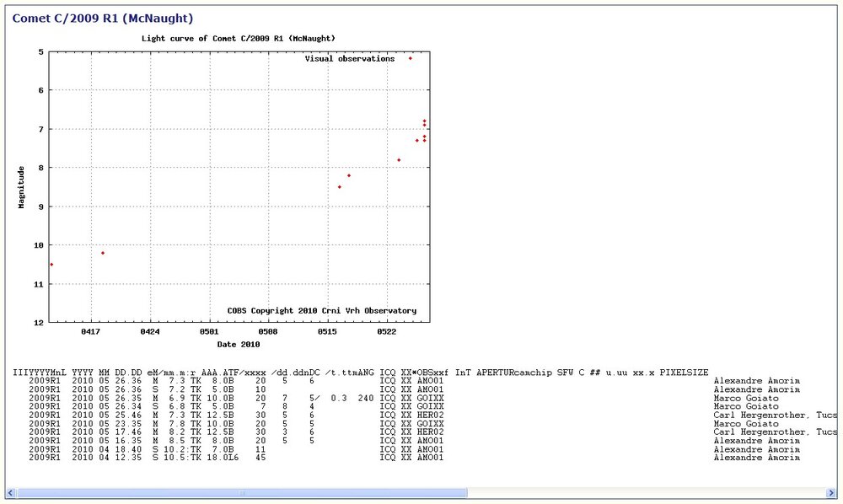Click the COBS Copyright 2010 text in chart
The width and height of the screenshot is (843, 504).
[322, 310]
